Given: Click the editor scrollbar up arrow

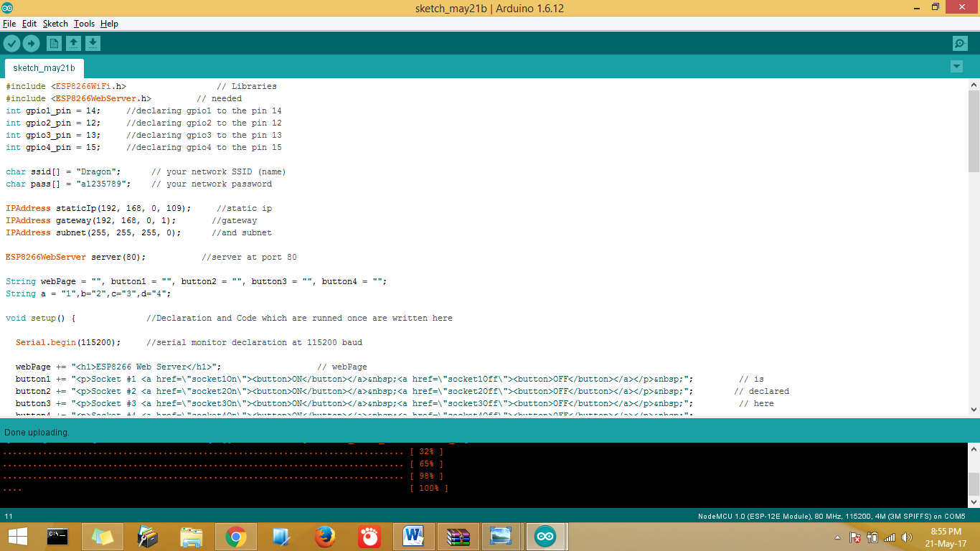Looking at the screenshot, I should (974, 84).
